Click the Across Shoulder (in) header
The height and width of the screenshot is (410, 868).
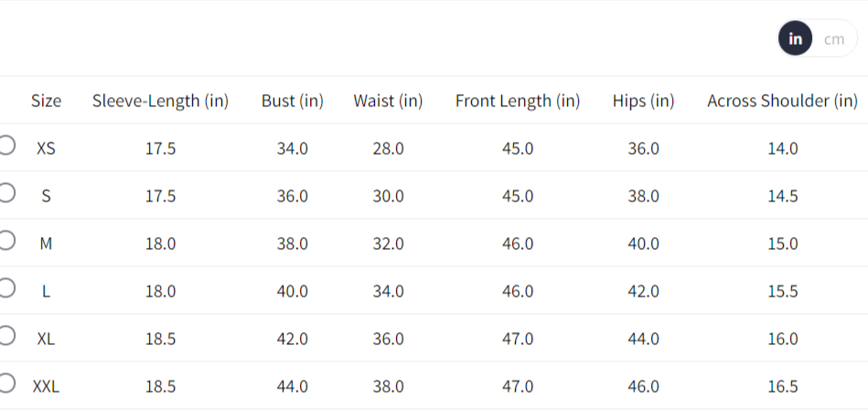click(782, 101)
